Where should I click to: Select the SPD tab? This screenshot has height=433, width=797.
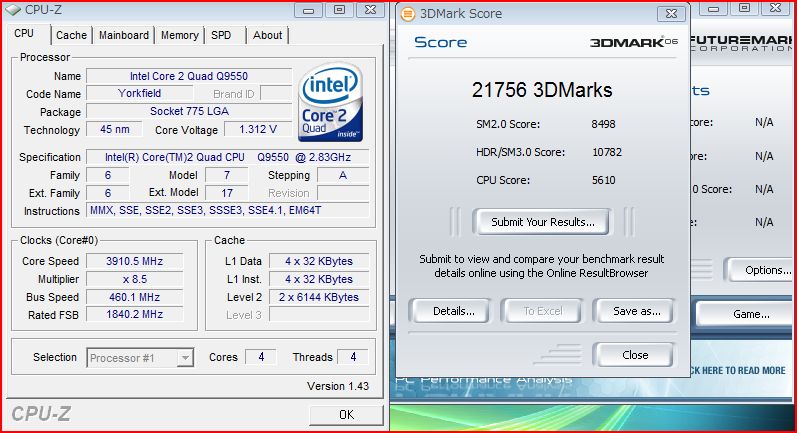click(x=221, y=35)
